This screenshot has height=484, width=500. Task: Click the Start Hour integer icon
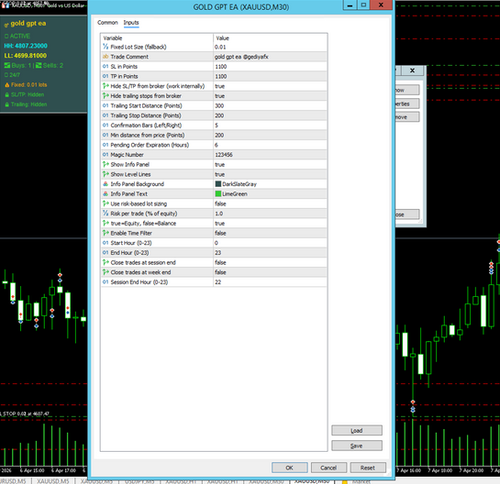[106, 243]
